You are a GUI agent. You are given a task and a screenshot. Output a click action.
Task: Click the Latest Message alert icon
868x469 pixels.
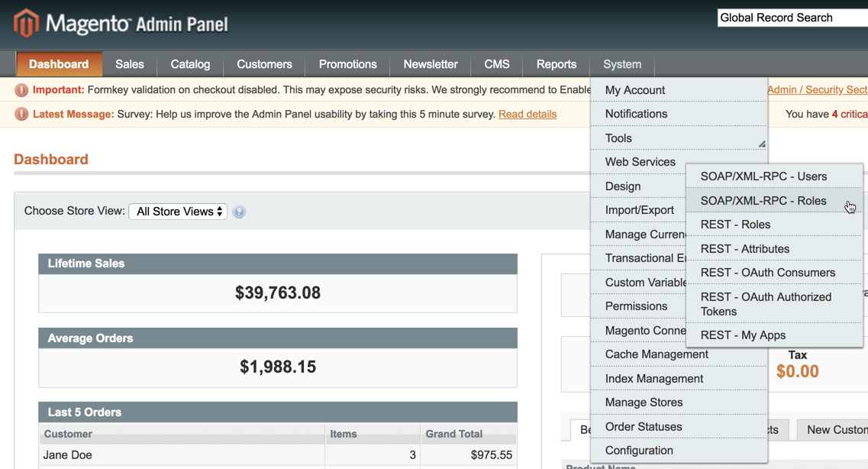pyautogui.click(x=21, y=115)
